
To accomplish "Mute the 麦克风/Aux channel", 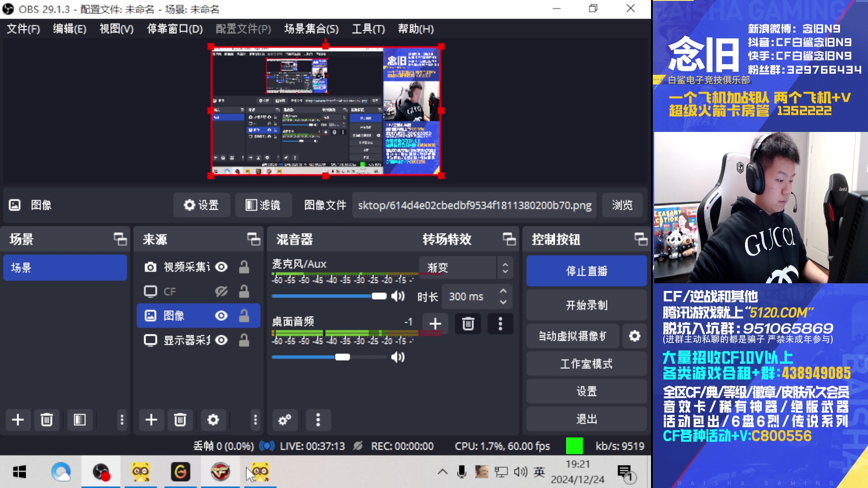I will [398, 296].
